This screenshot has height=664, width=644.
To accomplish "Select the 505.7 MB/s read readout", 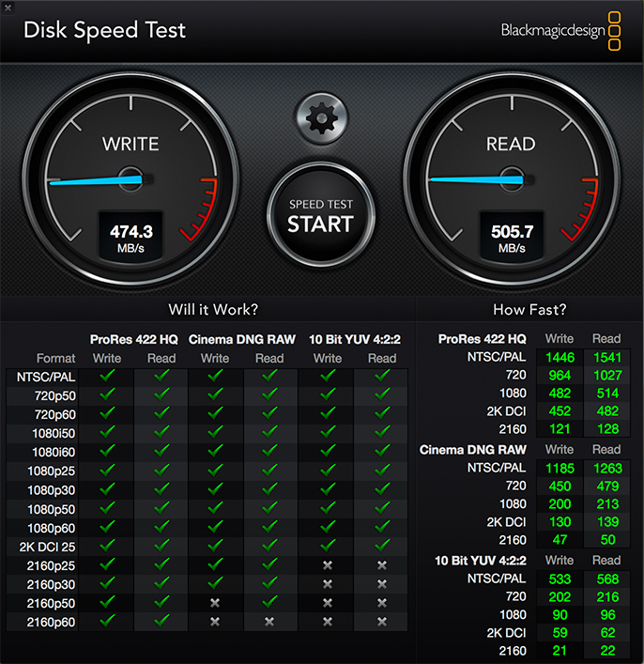I will point(512,238).
